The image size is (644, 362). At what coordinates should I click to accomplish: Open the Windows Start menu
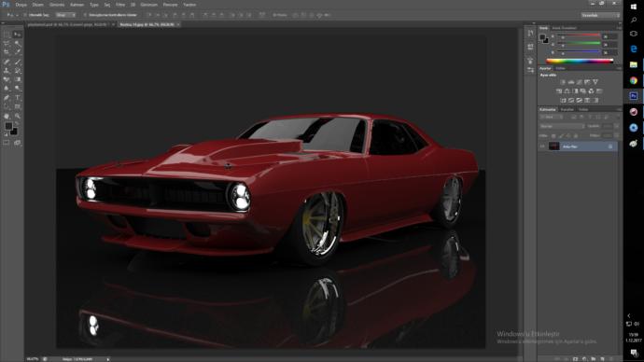634,7
